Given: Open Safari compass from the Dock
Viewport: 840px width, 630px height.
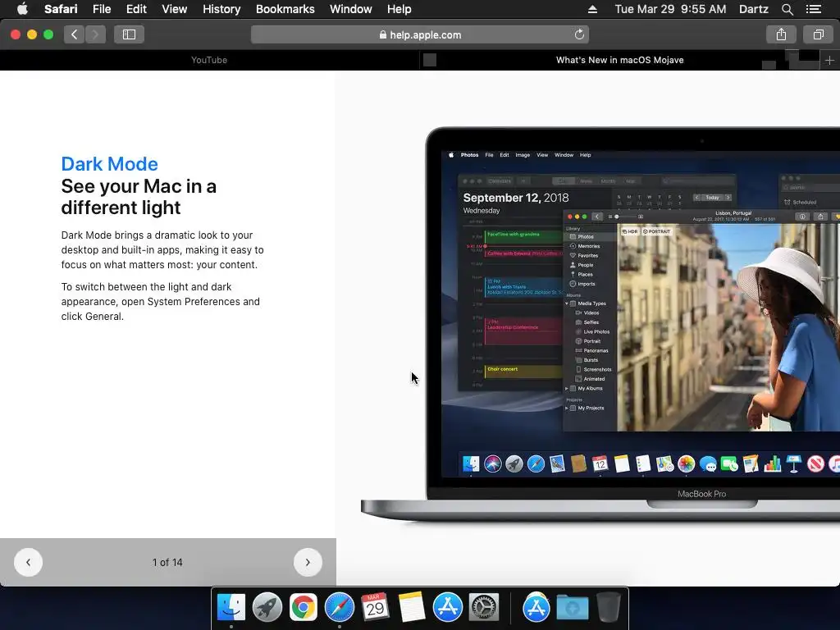Looking at the screenshot, I should tap(340, 608).
